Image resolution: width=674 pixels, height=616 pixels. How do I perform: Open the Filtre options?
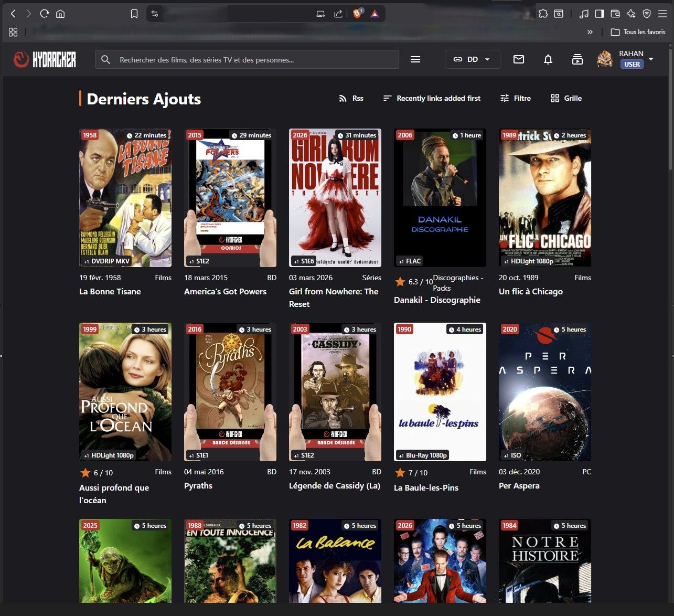[516, 99]
